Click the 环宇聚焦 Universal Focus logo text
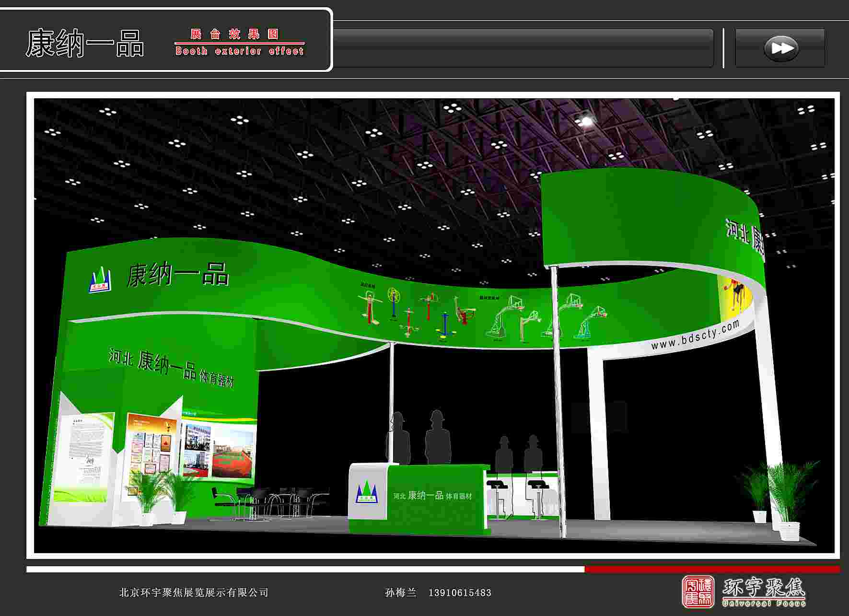This screenshot has height=616, width=849. [x=764, y=592]
